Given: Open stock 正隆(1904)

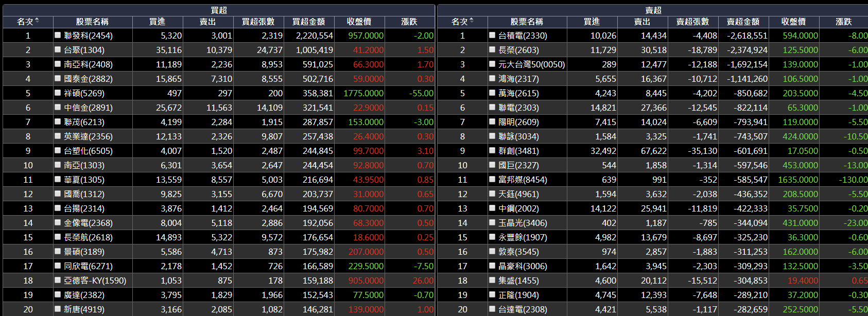Looking at the screenshot, I should tap(518, 295).
